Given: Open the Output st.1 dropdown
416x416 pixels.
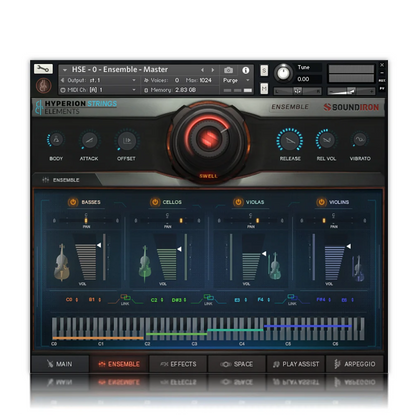Looking at the screenshot, I should point(98,80).
